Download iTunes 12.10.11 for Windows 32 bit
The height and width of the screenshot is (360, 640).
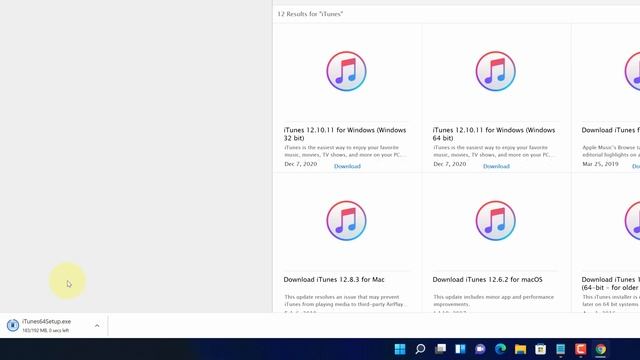click(x=347, y=166)
